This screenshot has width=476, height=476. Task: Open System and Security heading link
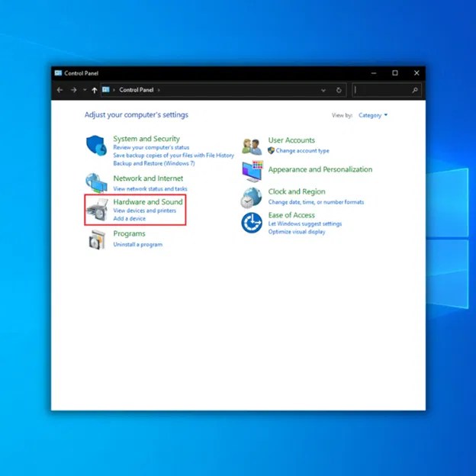(x=146, y=139)
